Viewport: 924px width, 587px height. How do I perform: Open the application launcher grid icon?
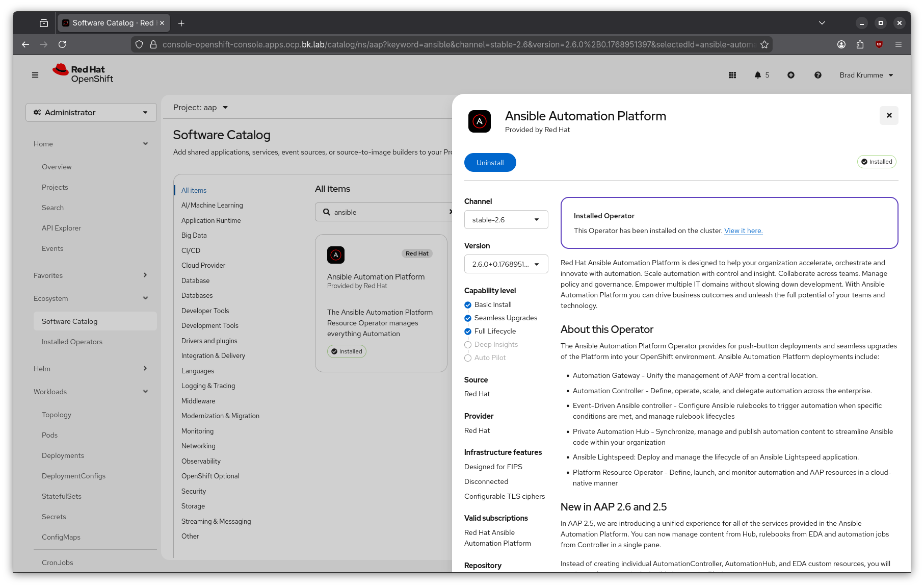[x=732, y=75]
